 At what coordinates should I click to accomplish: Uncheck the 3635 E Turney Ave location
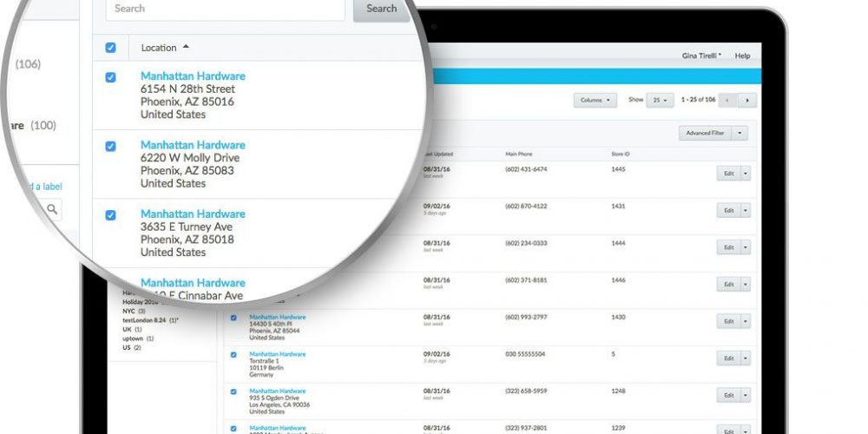110,214
